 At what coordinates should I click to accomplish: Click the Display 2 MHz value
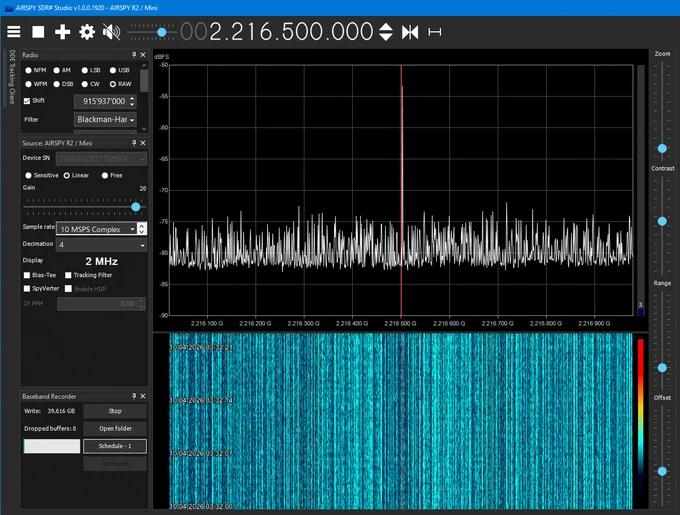click(x=101, y=261)
